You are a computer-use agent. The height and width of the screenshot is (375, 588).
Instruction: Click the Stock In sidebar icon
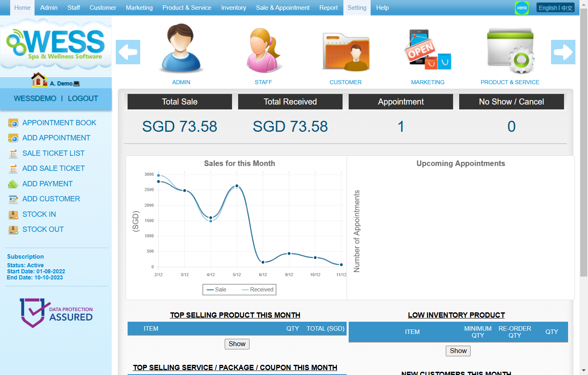[13, 214]
